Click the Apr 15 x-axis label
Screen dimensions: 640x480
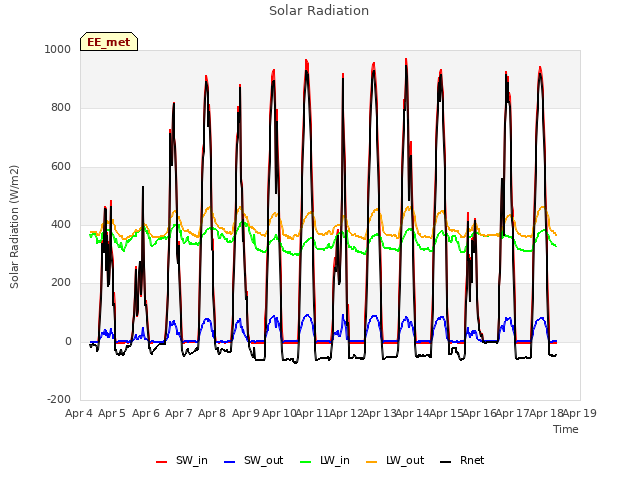click(446, 413)
